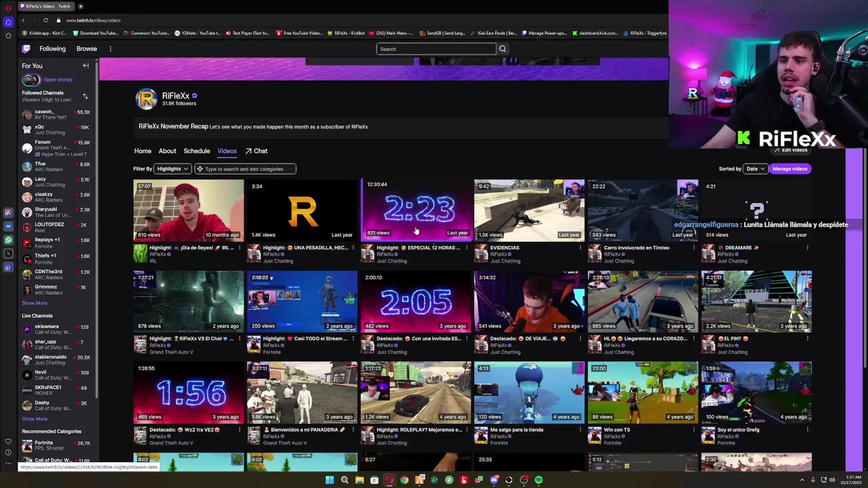Click the Twitch search input field
The width and height of the screenshot is (868, 488).
pos(436,49)
